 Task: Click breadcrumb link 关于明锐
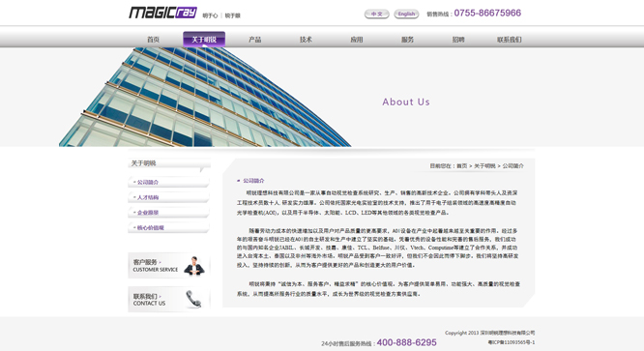point(485,166)
